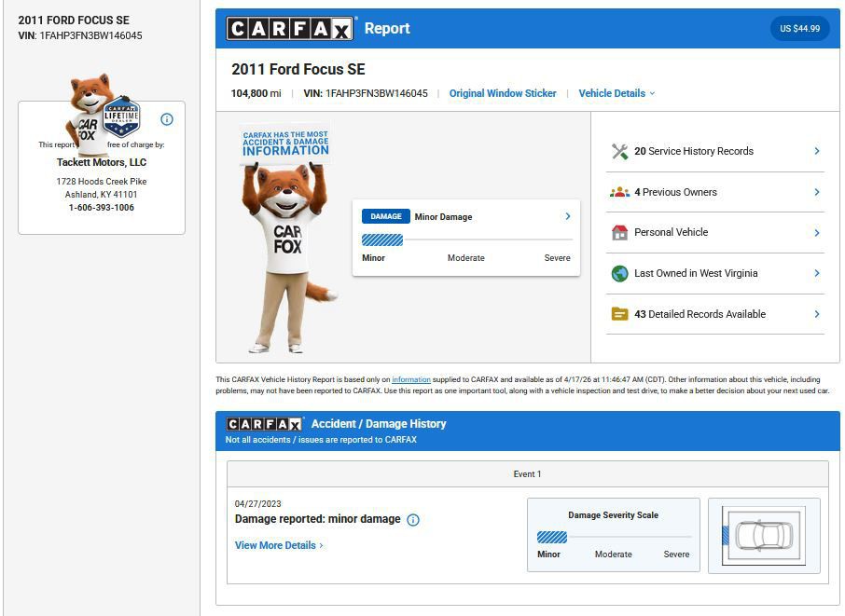
Task: Click the car damage location diagram
Action: point(764,536)
